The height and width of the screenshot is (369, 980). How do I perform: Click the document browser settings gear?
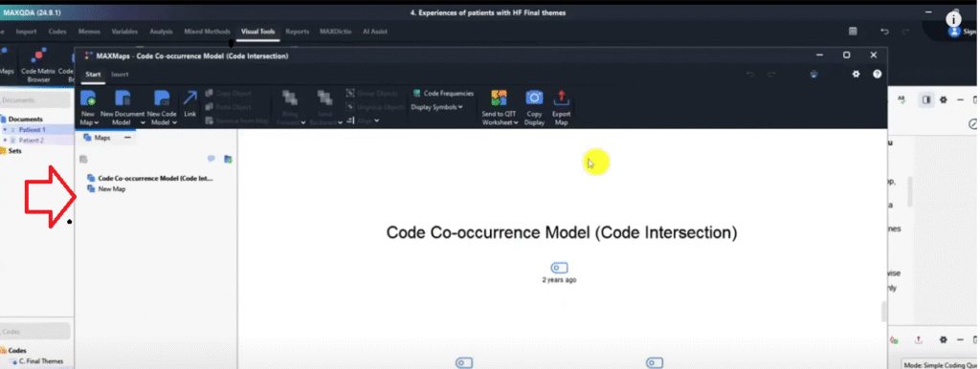944,100
